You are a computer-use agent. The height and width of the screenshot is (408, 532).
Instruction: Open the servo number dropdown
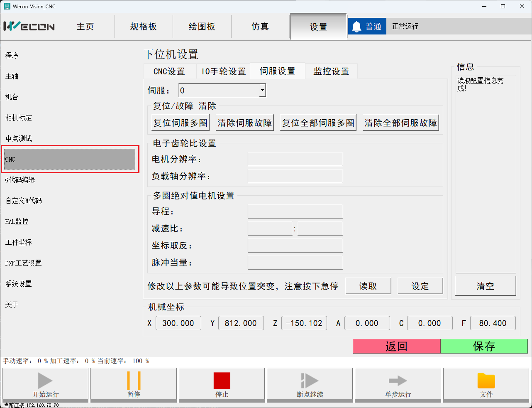262,90
